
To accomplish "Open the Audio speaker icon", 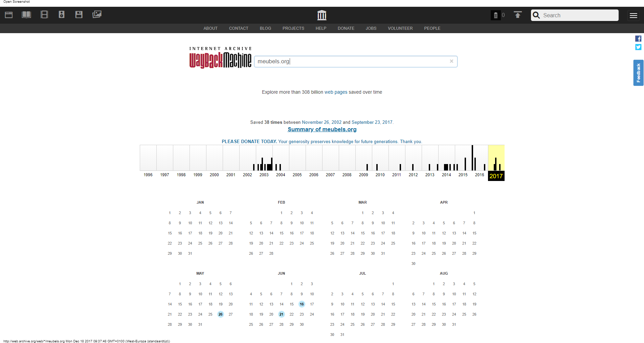I will click(62, 15).
